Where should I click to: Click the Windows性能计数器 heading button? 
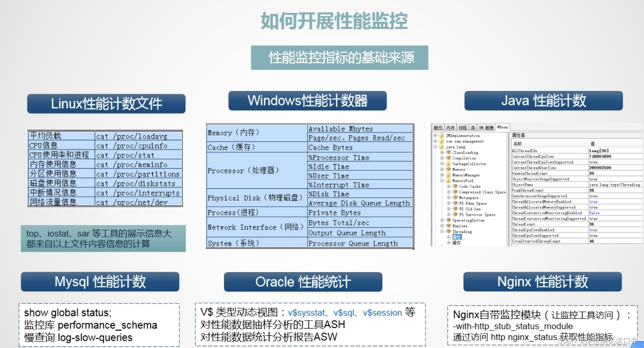[308, 101]
